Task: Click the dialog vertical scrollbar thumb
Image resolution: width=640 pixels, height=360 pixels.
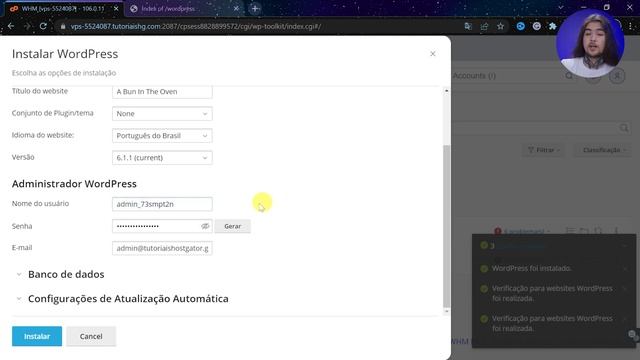Action: tap(447, 226)
